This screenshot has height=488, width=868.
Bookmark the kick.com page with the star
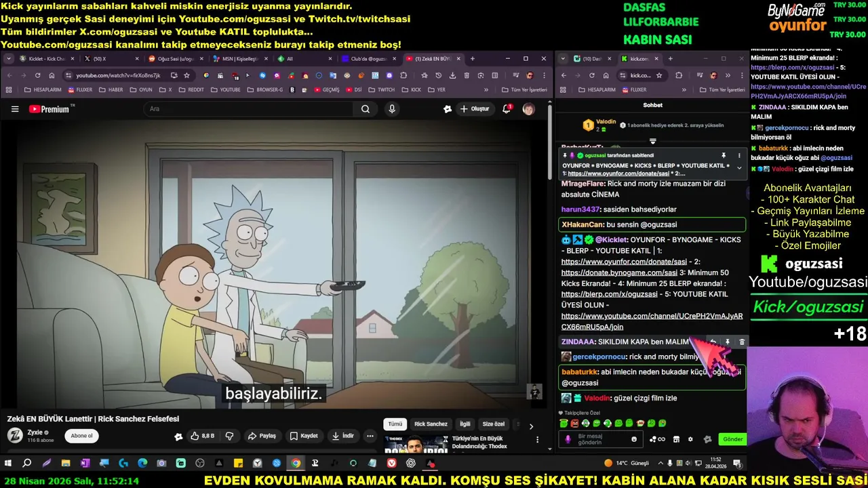(658, 75)
